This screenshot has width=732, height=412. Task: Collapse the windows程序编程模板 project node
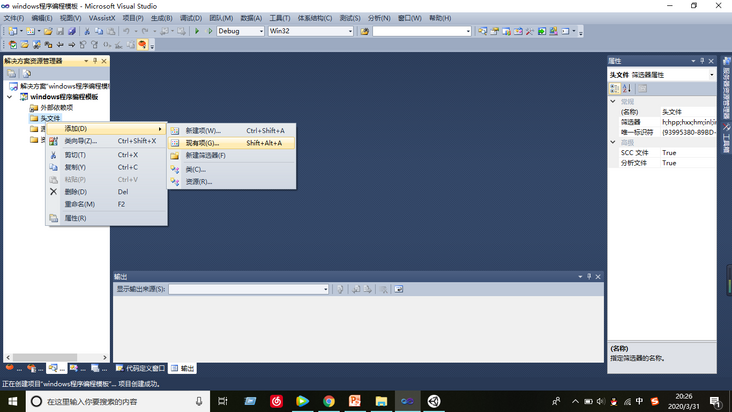tap(10, 97)
